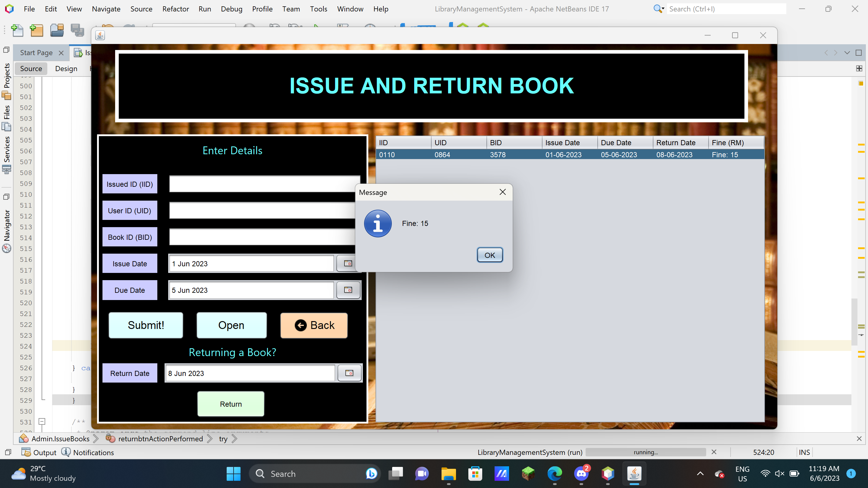Switch to the Notifications tab
868x488 pixels.
coord(93,452)
